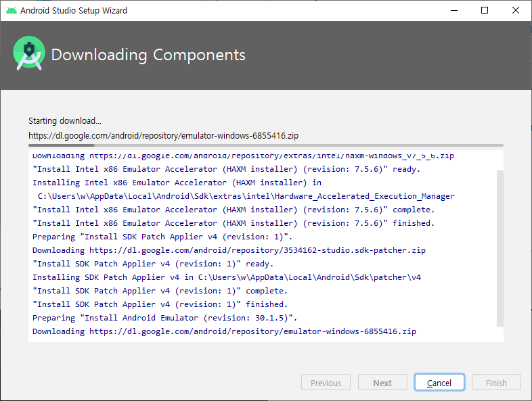This screenshot has height=401, width=532.
Task: Click the 'Starting download...' status text
Action: 65,120
